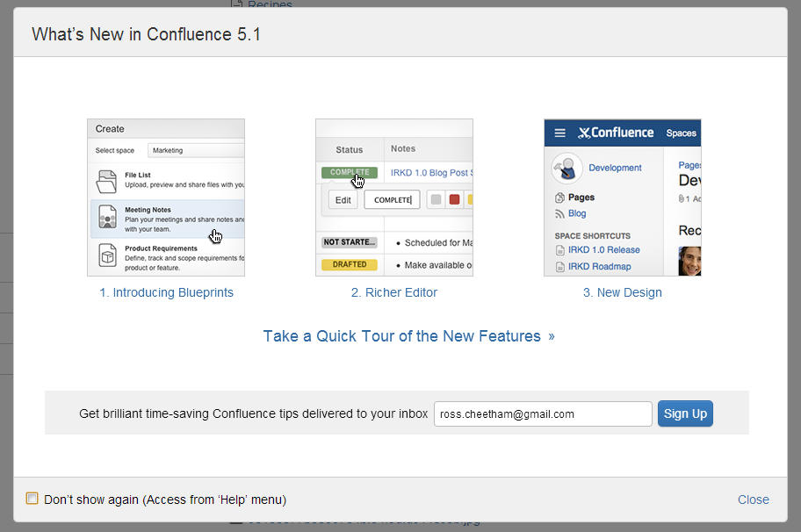Click the '1. Introducing Blueprints' link

(x=167, y=292)
